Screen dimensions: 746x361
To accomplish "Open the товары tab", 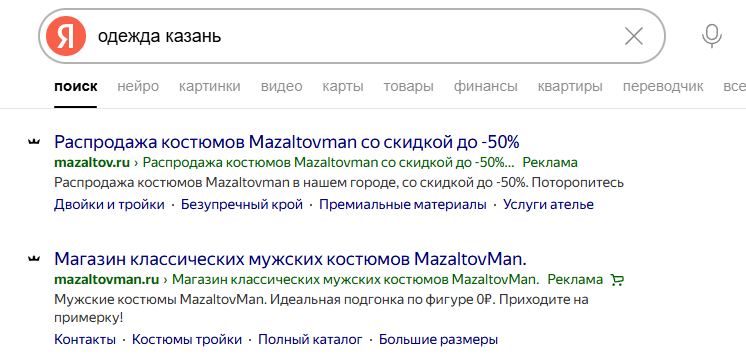I will point(408,87).
